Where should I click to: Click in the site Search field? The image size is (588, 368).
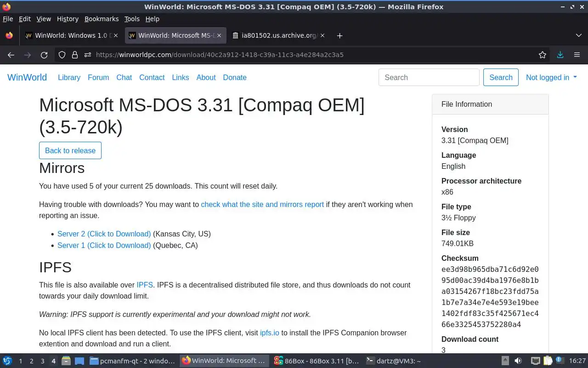(x=429, y=77)
